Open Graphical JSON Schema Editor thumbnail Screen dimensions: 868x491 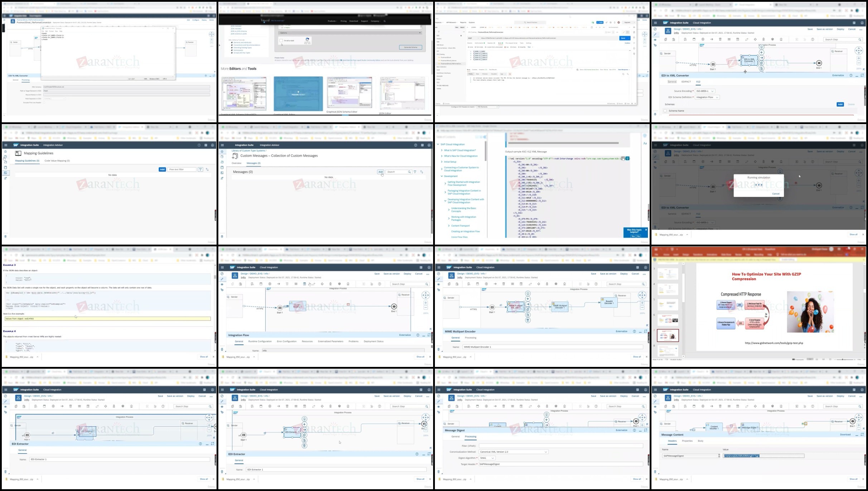click(x=349, y=92)
